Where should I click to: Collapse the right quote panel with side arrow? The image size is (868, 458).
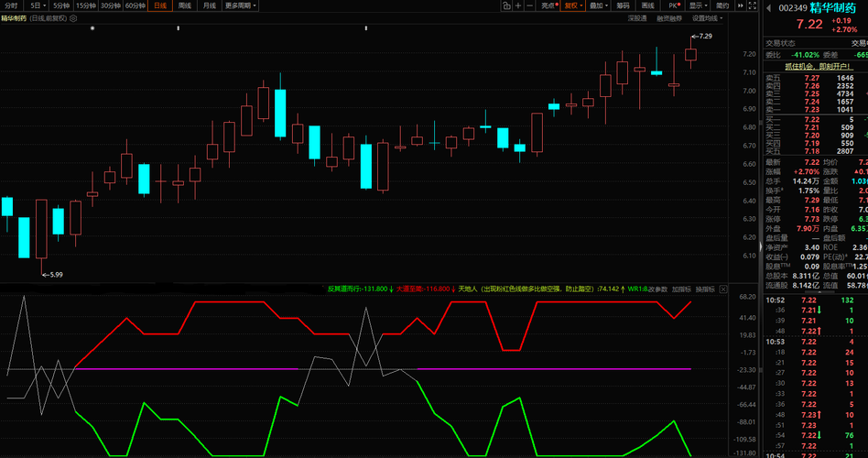(760, 247)
